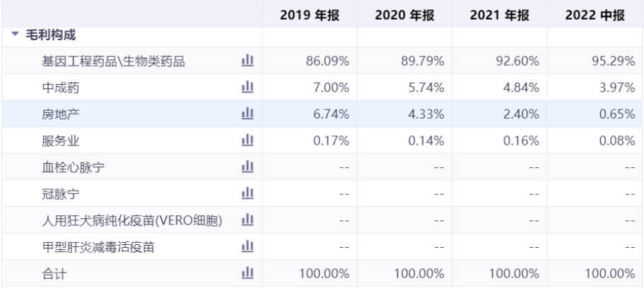Screen dimensions: 644x288
Task: Click the 房地产 row label
Action: (x=58, y=114)
